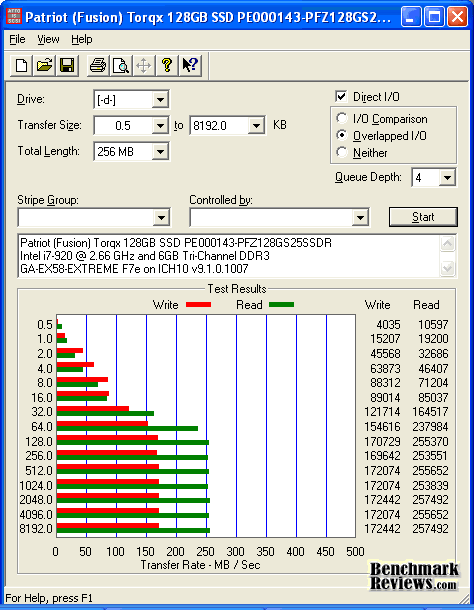
Task: Click the red write bar for 8192.0
Action: [x=108, y=526]
